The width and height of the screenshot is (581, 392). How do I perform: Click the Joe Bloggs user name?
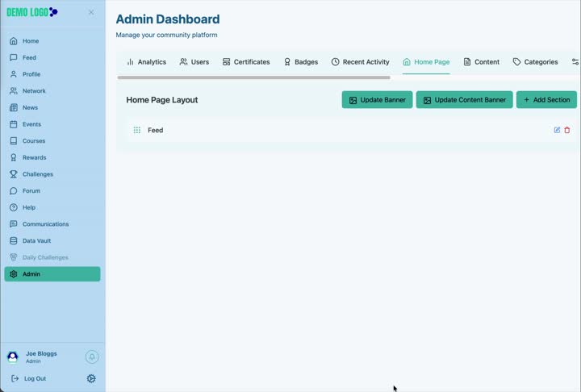point(41,354)
